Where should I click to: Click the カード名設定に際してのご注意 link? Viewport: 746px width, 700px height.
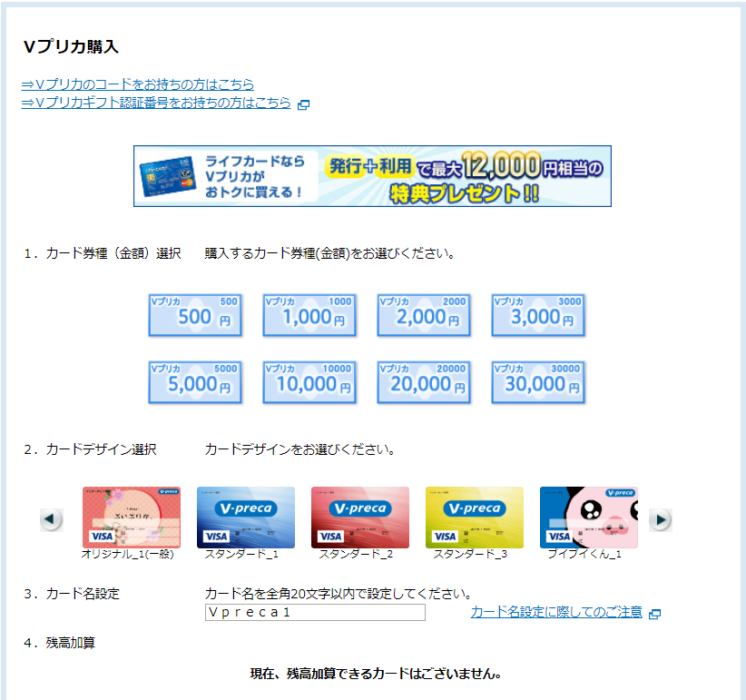point(555,612)
